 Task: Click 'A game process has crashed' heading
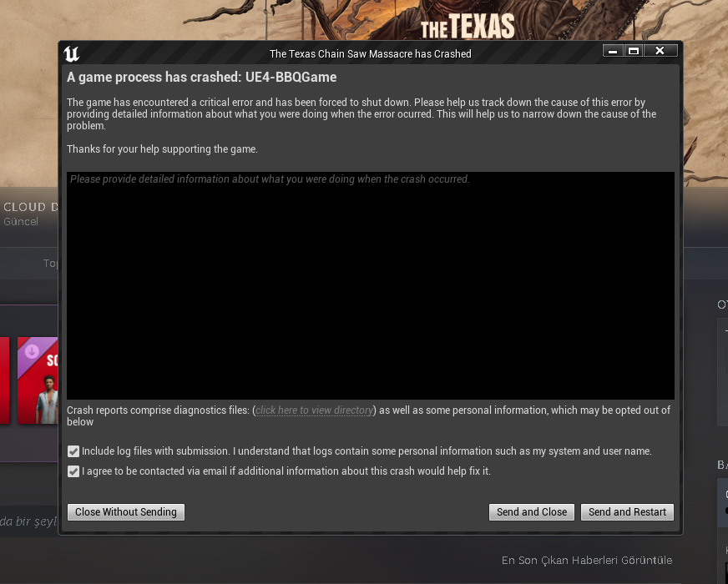tap(201, 77)
